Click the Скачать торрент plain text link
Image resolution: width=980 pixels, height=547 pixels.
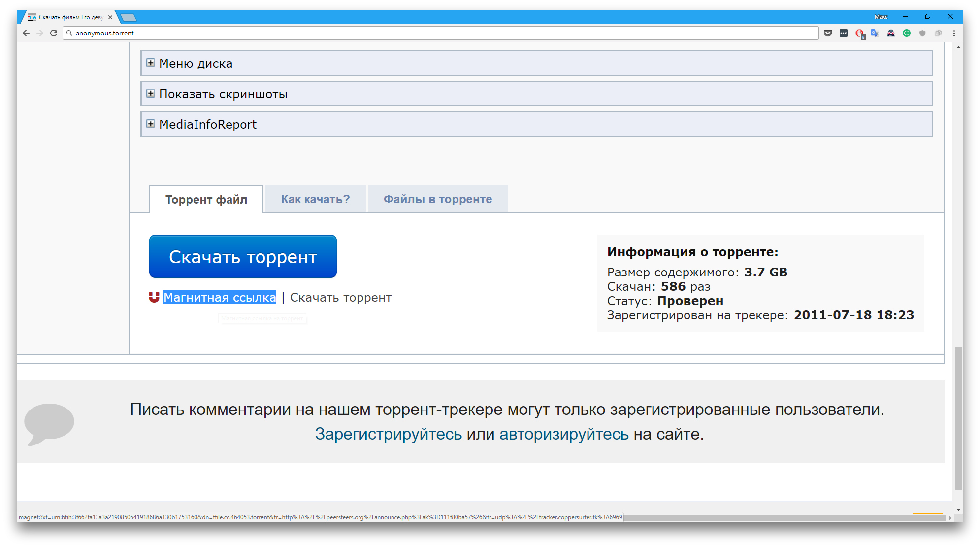340,298
